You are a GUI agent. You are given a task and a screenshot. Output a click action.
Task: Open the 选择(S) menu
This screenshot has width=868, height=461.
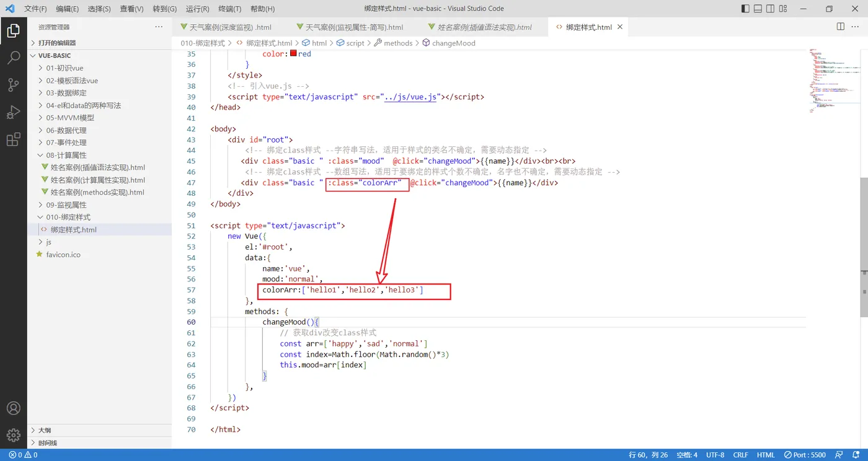[x=99, y=9]
